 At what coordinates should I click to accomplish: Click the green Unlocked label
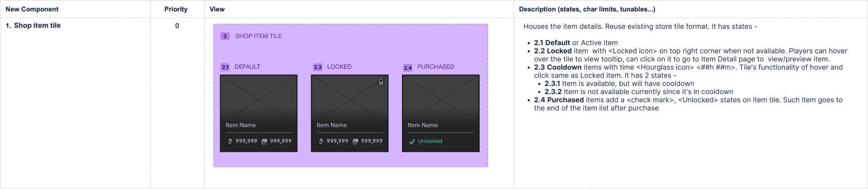tap(430, 141)
